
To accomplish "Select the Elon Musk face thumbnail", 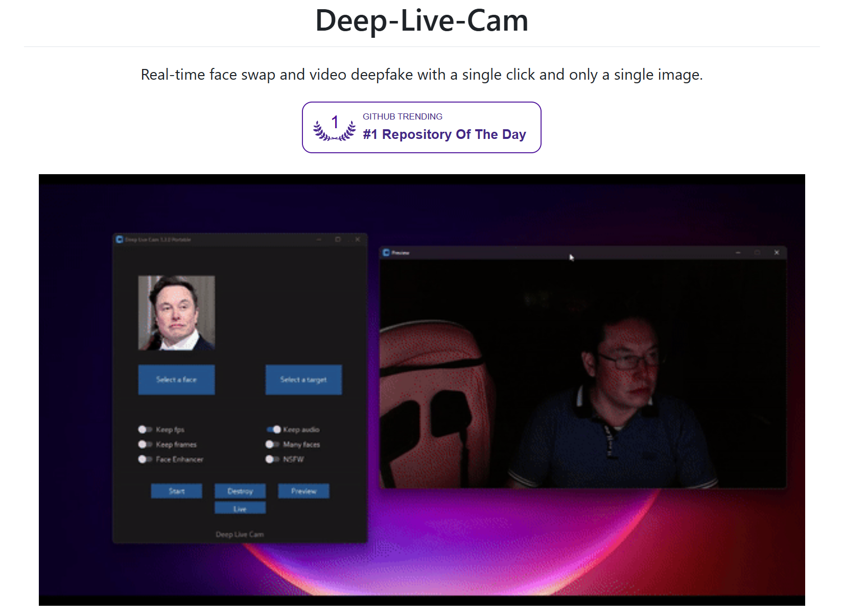I will tap(176, 313).
